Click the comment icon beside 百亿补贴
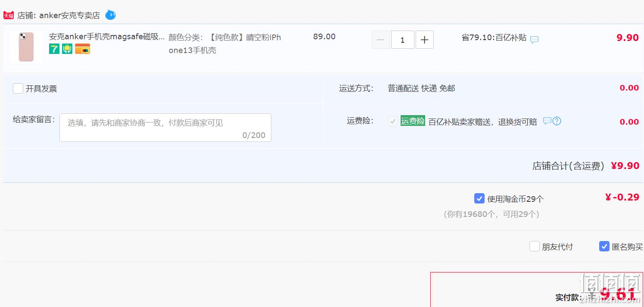 [534, 40]
